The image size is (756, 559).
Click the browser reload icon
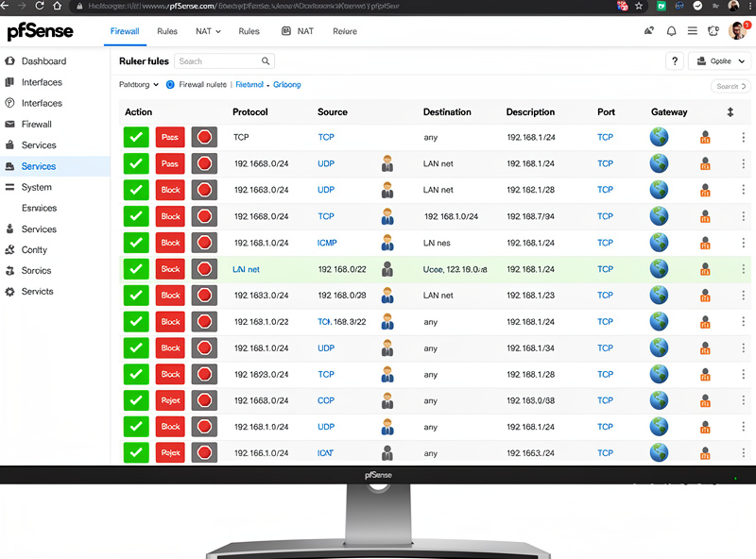(x=40, y=7)
